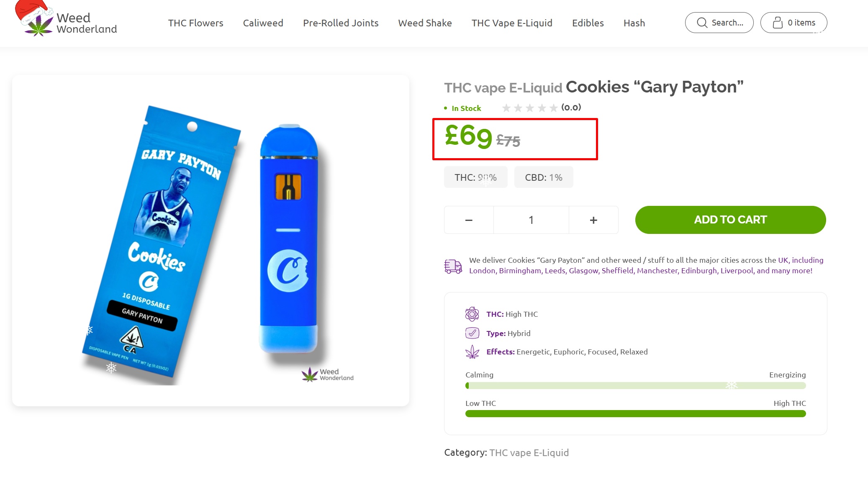This screenshot has width=868, height=495.
Task: Click the Add to Cart button
Action: coord(730,220)
